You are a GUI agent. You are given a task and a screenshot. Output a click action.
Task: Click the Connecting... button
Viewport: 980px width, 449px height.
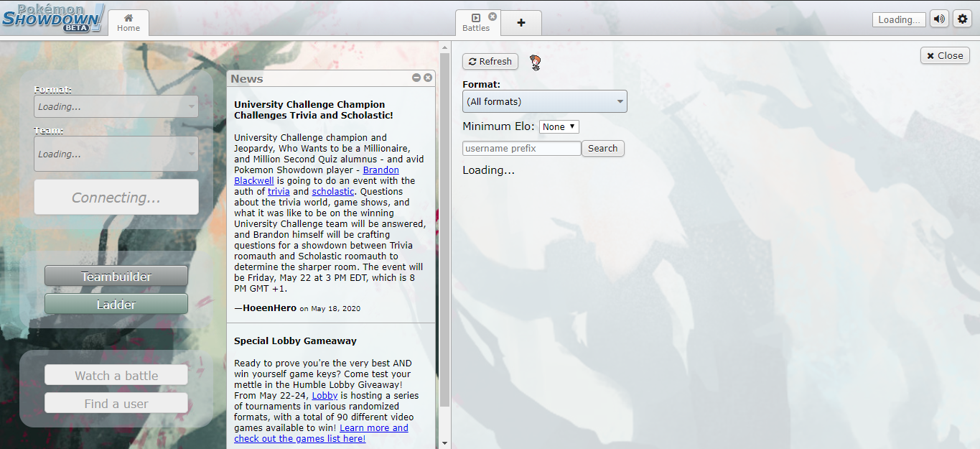click(x=116, y=198)
